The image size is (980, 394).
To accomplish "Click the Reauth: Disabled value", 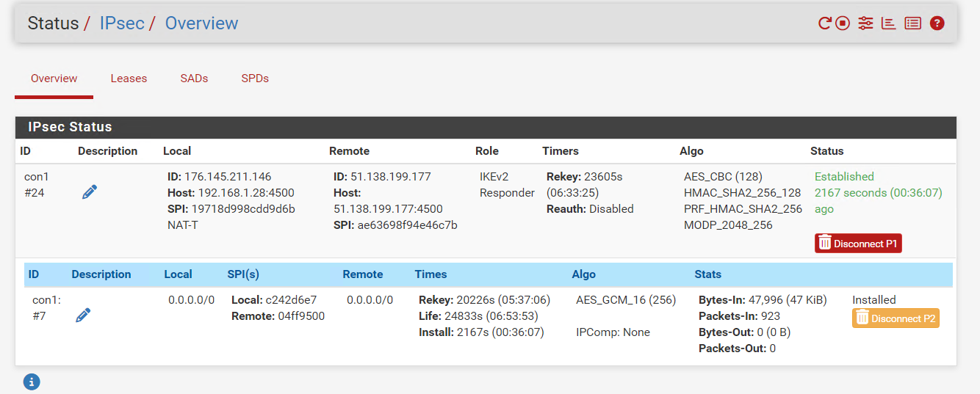I will 590,209.
